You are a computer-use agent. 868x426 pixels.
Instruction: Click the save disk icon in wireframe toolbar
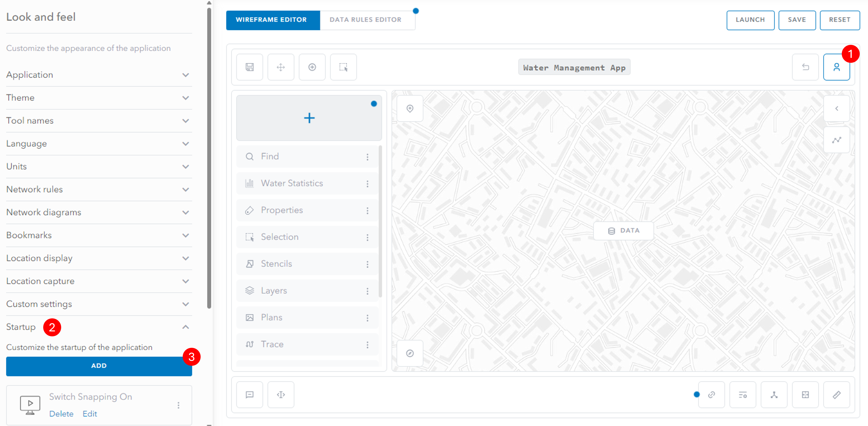(x=249, y=67)
